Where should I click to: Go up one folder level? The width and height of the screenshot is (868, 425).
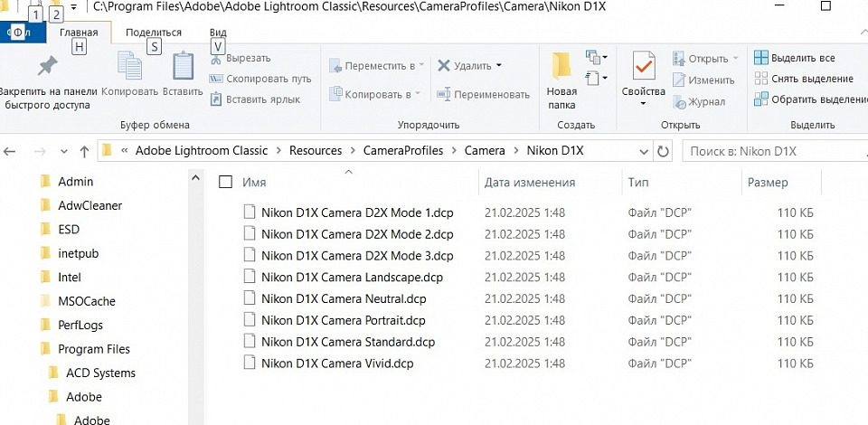pyautogui.click(x=84, y=151)
